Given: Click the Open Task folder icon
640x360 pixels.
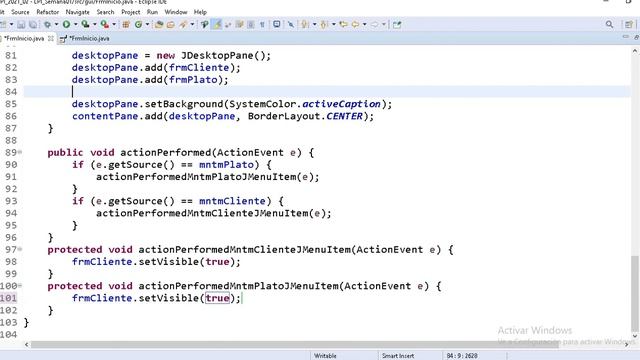Looking at the screenshot, I should [171, 25].
